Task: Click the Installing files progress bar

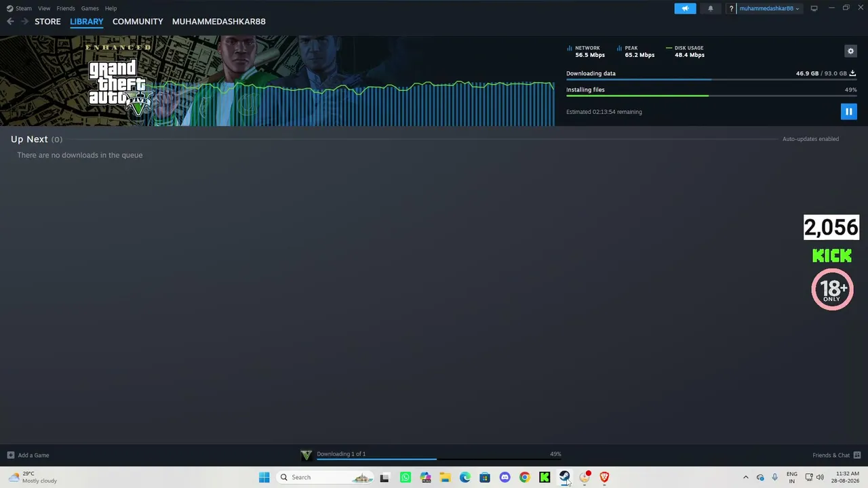Action: pyautogui.click(x=711, y=96)
